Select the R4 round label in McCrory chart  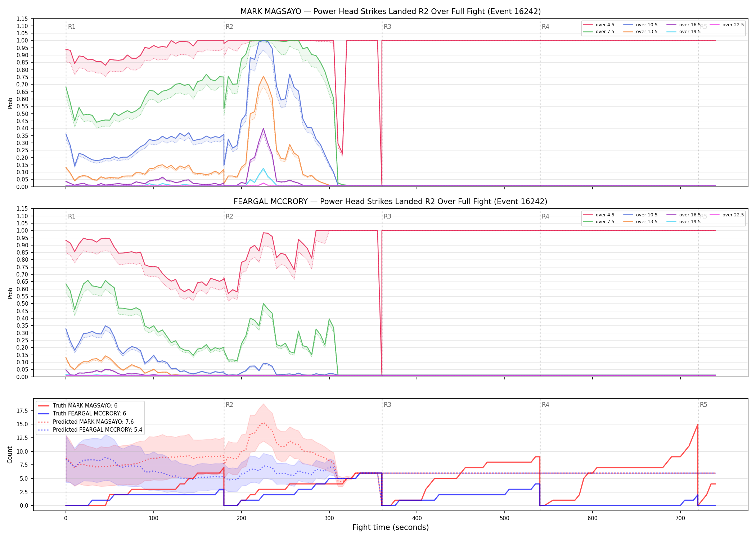(545, 216)
